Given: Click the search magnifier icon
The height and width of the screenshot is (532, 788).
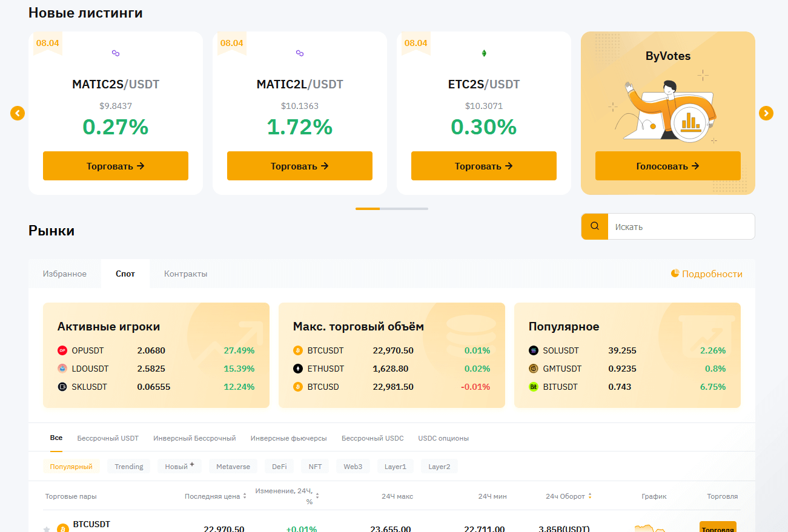Looking at the screenshot, I should tap(594, 226).
